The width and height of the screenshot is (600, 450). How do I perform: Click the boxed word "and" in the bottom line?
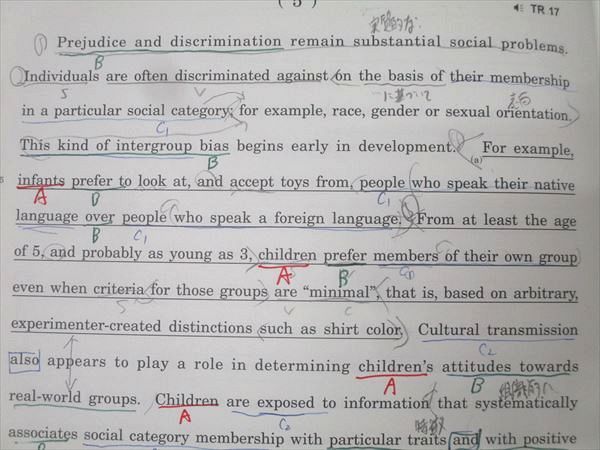(x=464, y=440)
